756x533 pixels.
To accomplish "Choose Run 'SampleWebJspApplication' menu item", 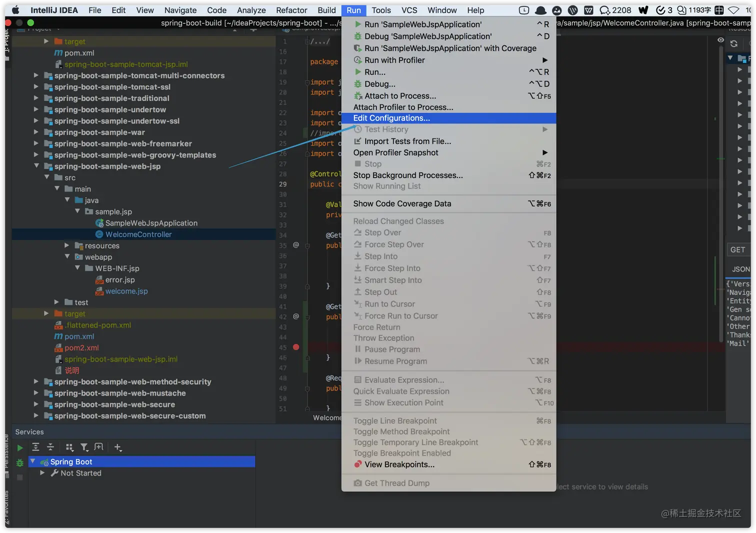I will click(x=448, y=24).
